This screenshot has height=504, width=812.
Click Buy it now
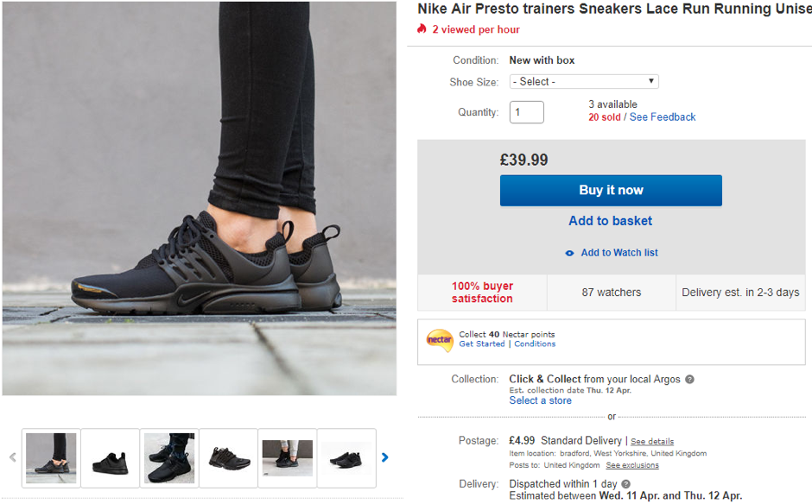(610, 190)
